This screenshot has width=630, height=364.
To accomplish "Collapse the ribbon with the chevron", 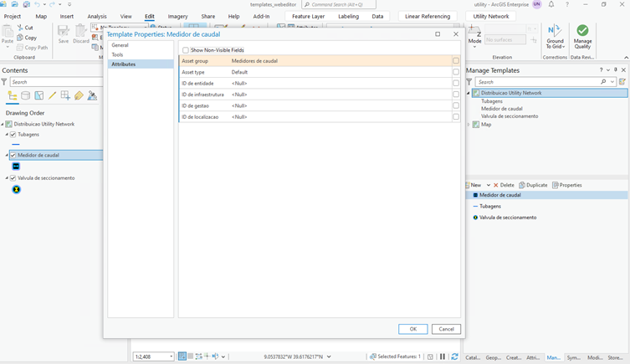I will 626,58.
